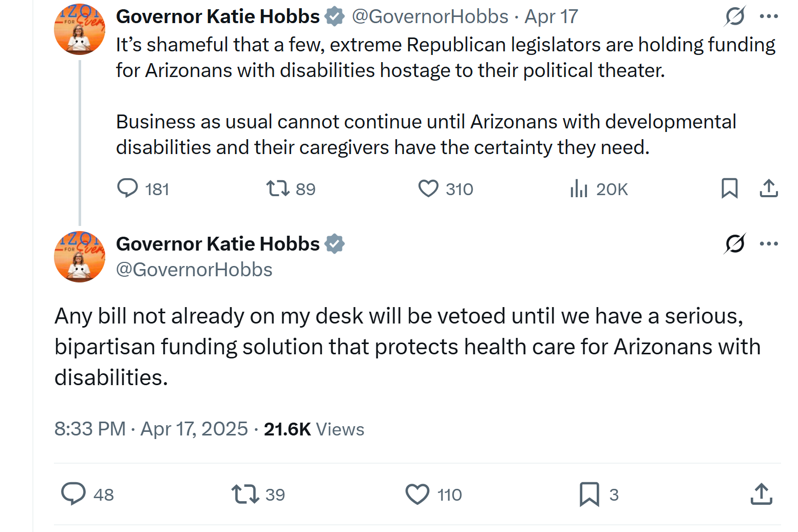Reply to the first Hobbs tweet

[x=128, y=188]
